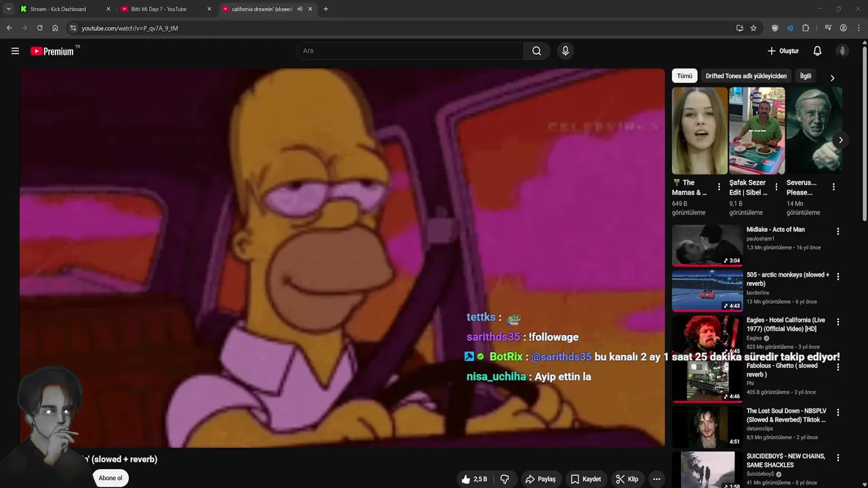Screen dimensions: 868x488
Task: Open media control icon in browser toolbar
Action: 828,28
